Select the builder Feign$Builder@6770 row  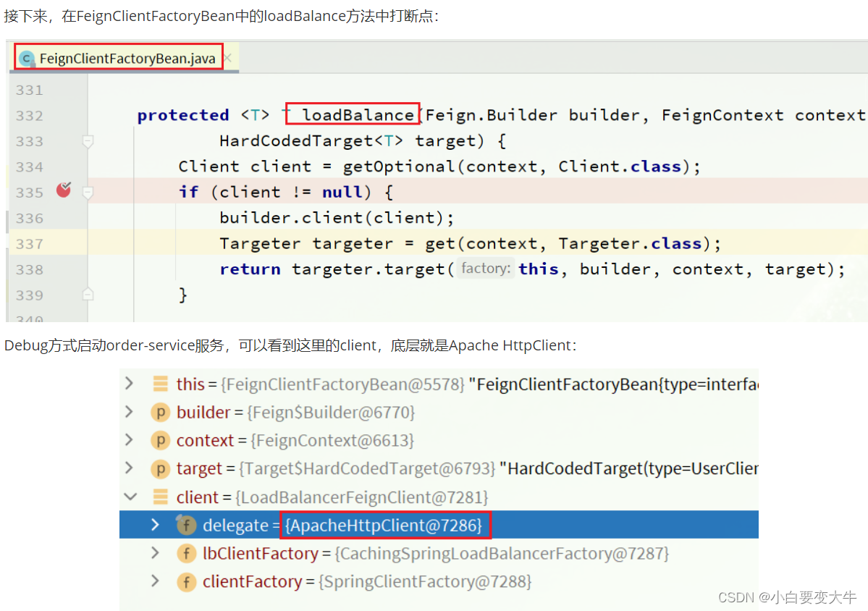[439, 413]
